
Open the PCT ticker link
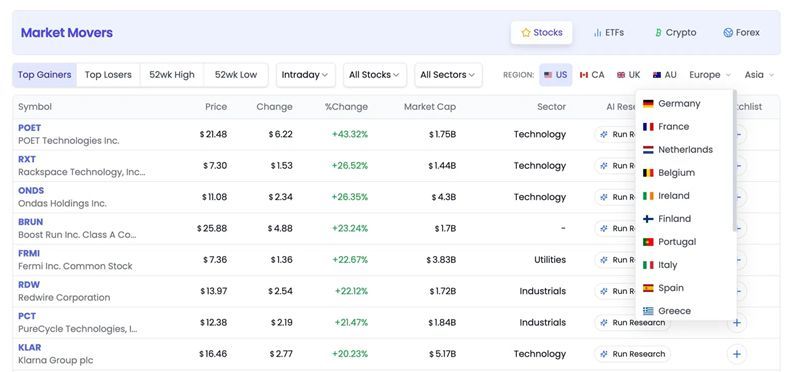27,316
